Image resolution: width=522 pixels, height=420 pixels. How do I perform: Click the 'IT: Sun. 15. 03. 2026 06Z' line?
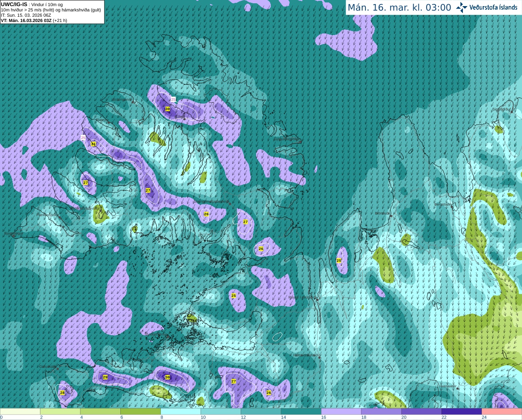tap(26, 15)
